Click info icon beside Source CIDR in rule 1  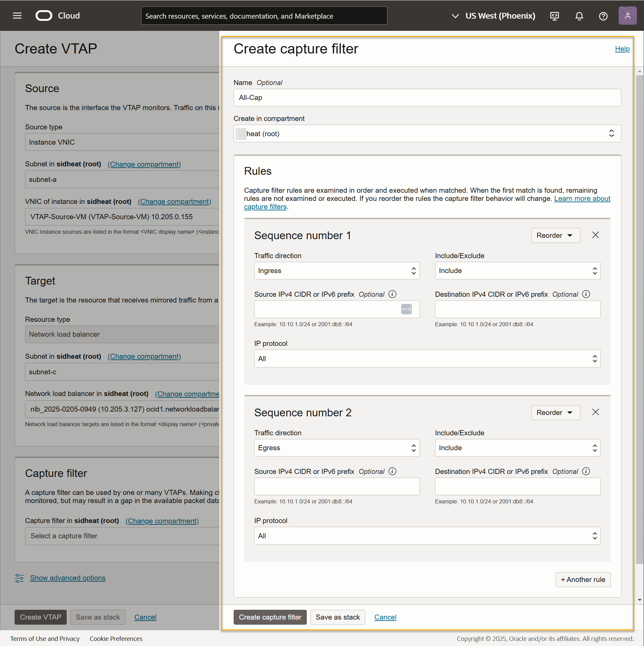click(392, 294)
